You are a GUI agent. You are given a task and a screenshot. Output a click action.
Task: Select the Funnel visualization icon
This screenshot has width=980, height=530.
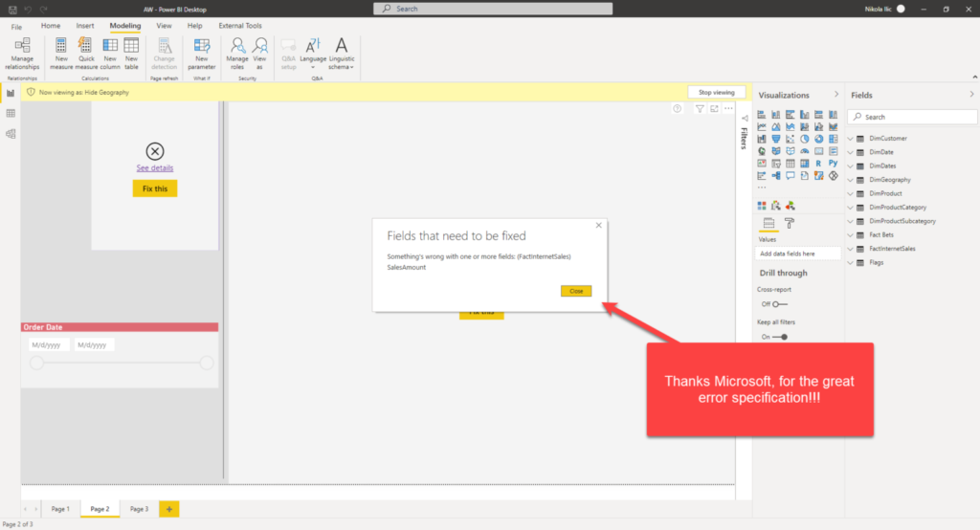[x=775, y=139]
